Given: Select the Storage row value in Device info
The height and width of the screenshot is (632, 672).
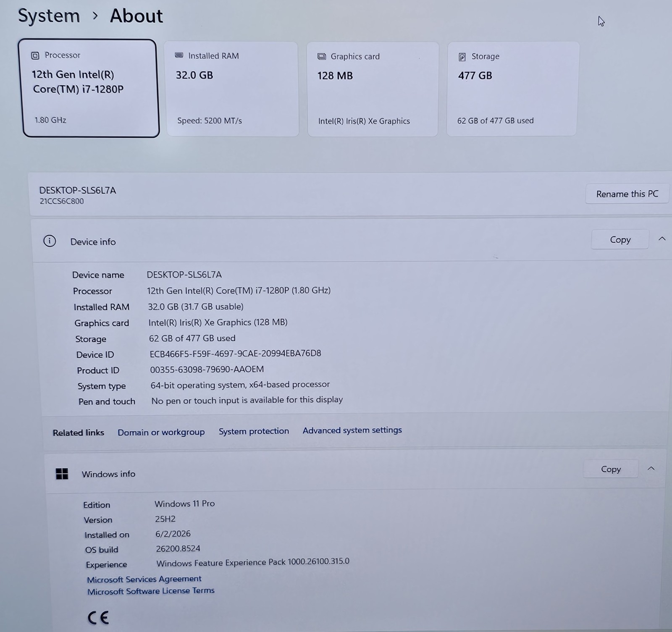Looking at the screenshot, I should click(x=192, y=338).
